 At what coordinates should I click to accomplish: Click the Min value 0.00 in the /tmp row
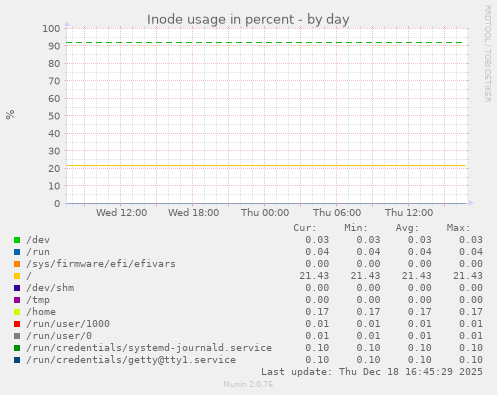368,300
